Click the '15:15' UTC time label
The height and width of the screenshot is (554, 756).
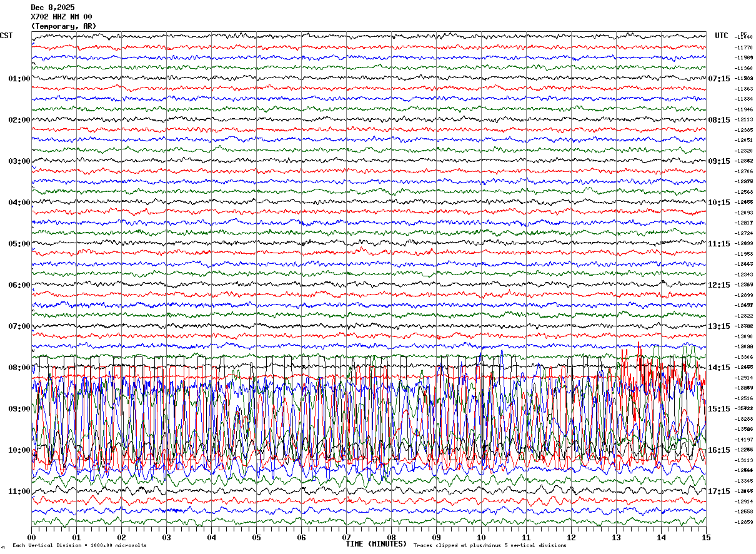point(719,409)
